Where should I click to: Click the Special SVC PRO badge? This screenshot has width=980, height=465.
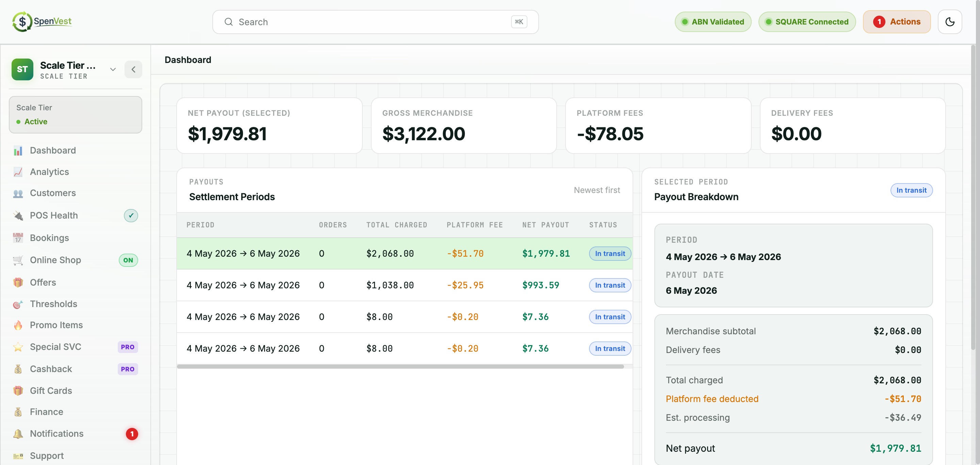(x=128, y=347)
